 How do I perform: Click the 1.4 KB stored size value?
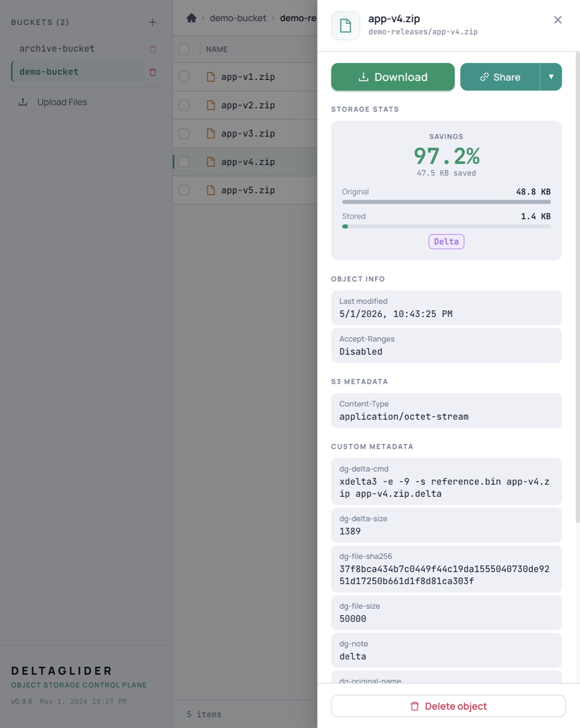click(536, 216)
